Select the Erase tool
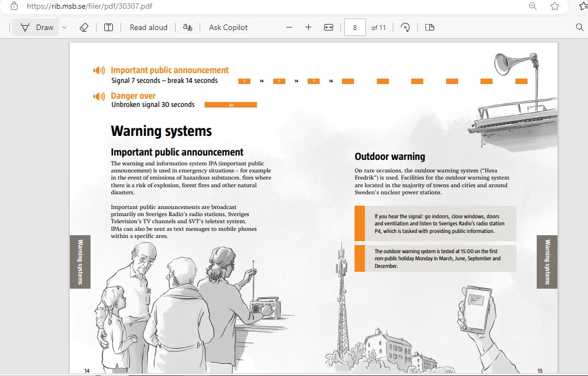 [x=84, y=27]
